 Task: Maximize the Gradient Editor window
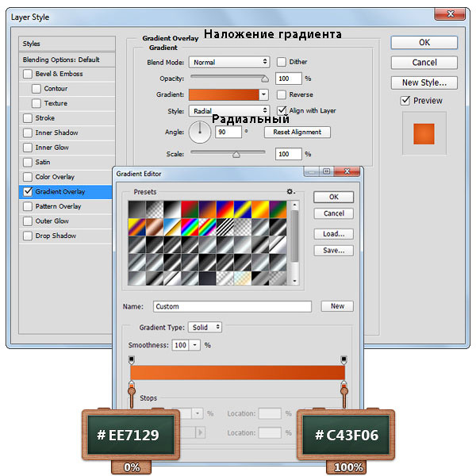[x=326, y=171]
